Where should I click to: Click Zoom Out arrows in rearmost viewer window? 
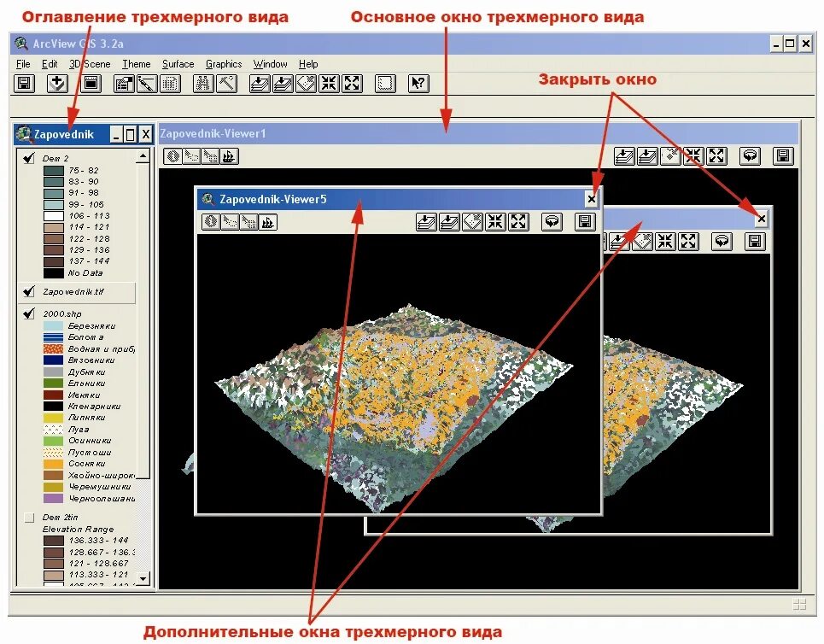tap(688, 242)
